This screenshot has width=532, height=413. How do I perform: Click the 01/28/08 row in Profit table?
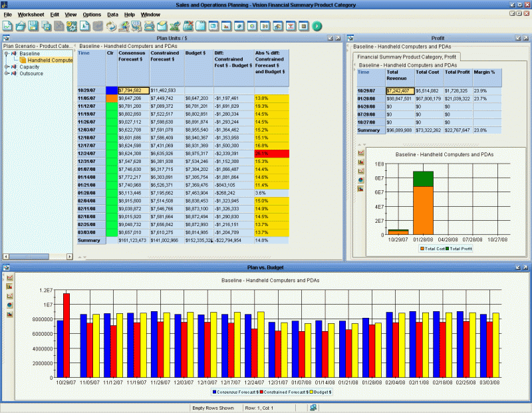point(429,98)
